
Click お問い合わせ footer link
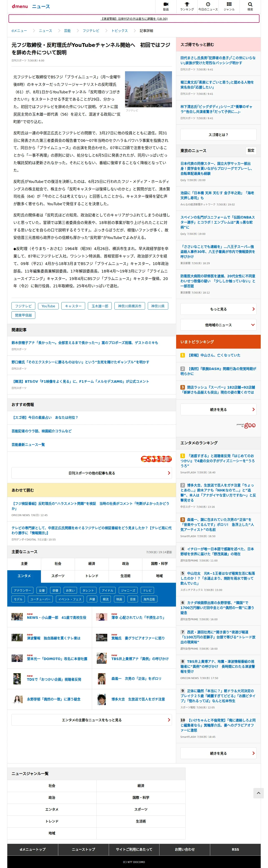click(x=185, y=849)
